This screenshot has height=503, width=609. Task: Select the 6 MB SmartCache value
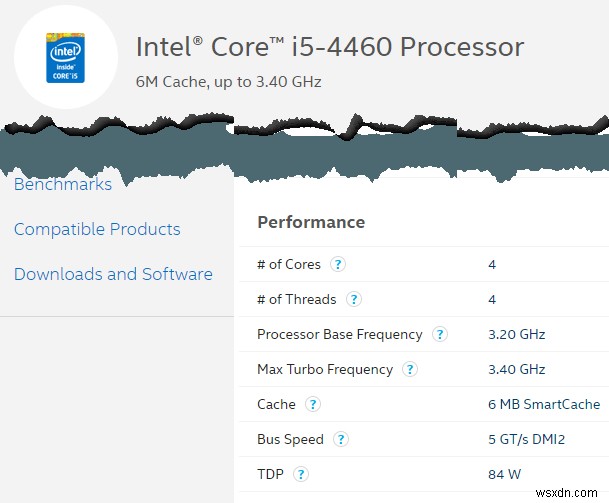(x=544, y=405)
